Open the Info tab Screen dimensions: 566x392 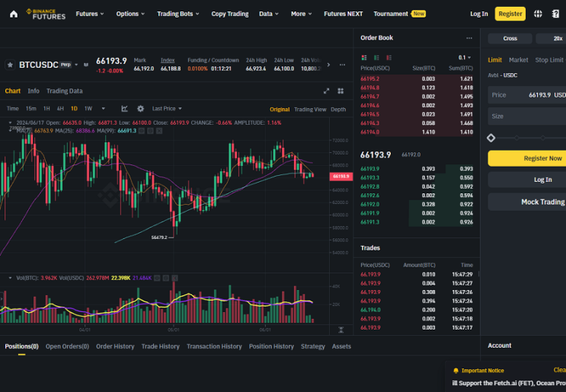(34, 91)
